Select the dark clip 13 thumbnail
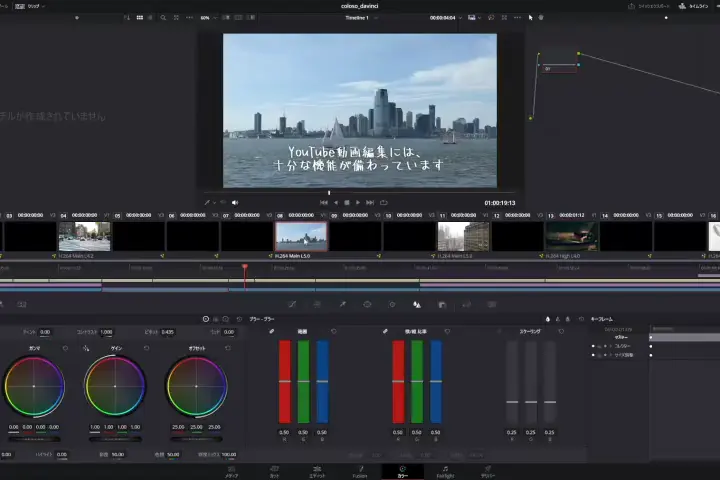This screenshot has height=480, width=720. coord(572,236)
